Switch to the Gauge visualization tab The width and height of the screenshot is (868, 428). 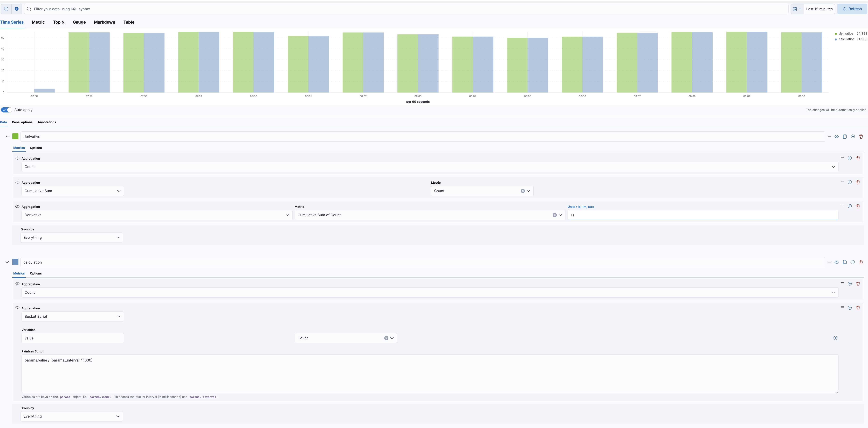pyautogui.click(x=79, y=22)
